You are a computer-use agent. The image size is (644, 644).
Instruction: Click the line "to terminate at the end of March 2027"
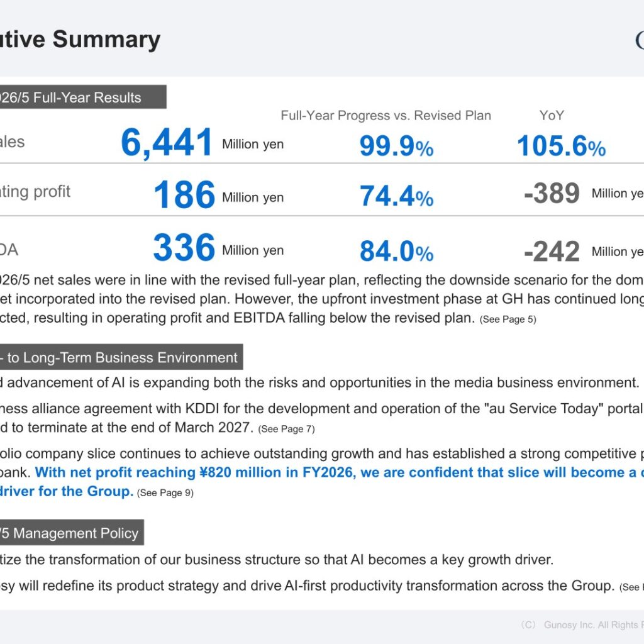click(132, 428)
